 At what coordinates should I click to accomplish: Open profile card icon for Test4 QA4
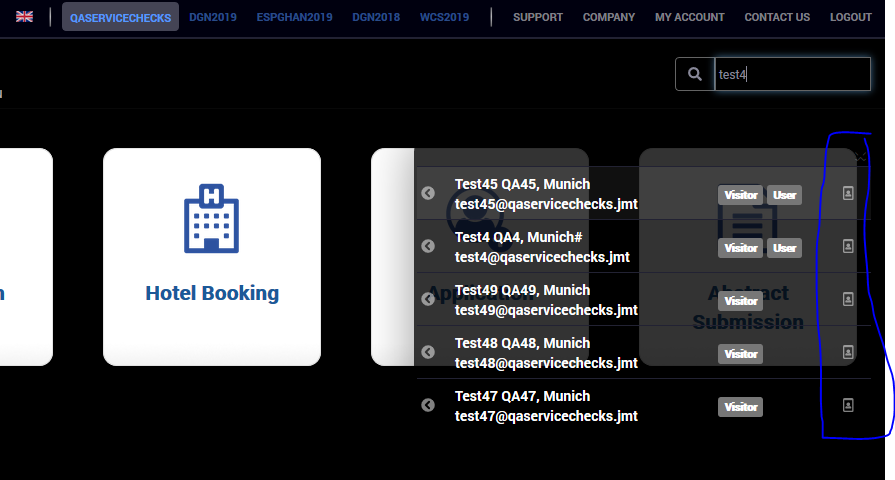[x=848, y=246]
